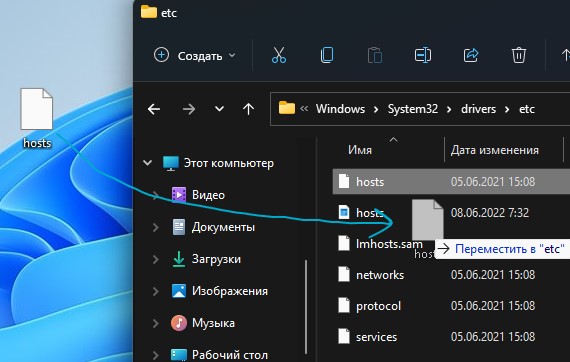Click the lmhosts.sam file icon
The image size is (570, 362).
coord(344,243)
